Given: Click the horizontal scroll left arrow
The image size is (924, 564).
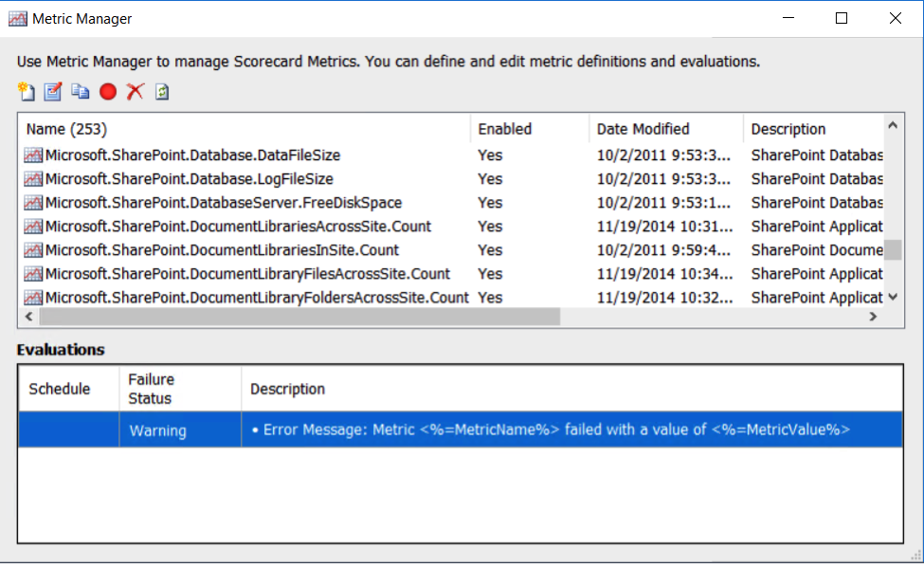Looking at the screenshot, I should tap(28, 317).
